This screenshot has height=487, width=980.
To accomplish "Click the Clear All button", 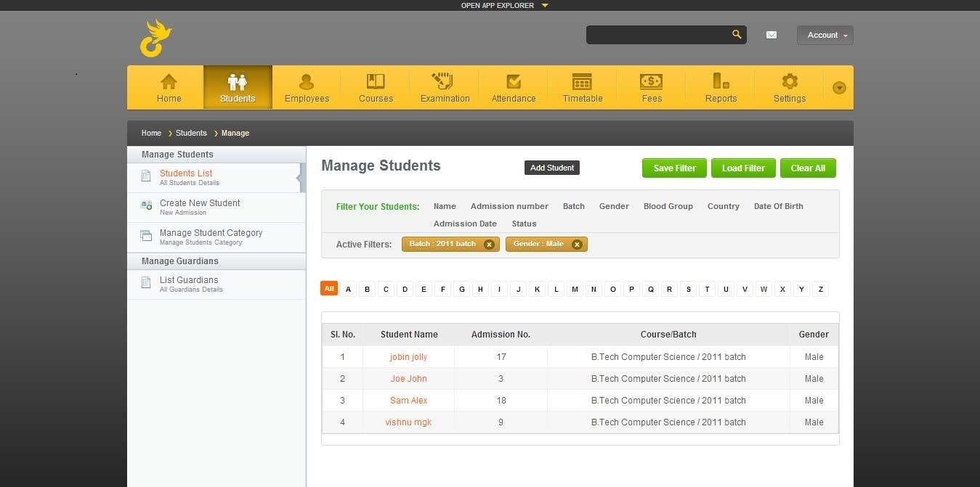I will 808,168.
